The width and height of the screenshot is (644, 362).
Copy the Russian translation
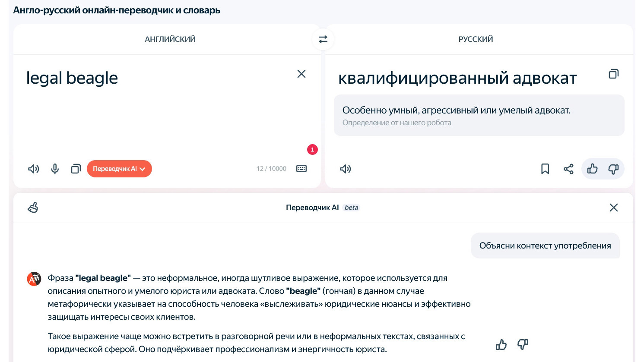(613, 74)
